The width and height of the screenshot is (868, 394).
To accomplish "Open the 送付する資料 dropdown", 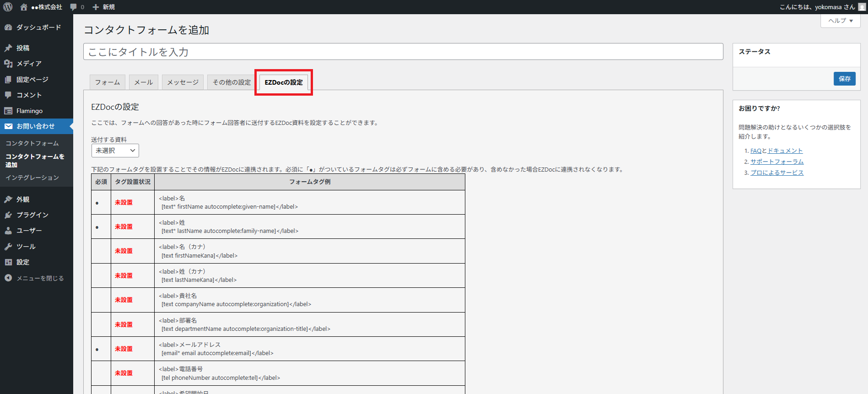I will (x=115, y=151).
